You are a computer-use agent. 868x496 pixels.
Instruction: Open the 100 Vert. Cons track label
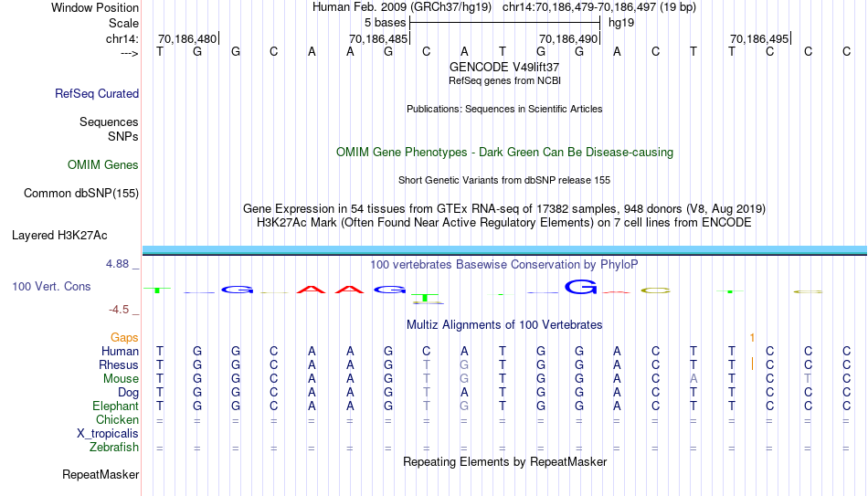pyautogui.click(x=51, y=286)
